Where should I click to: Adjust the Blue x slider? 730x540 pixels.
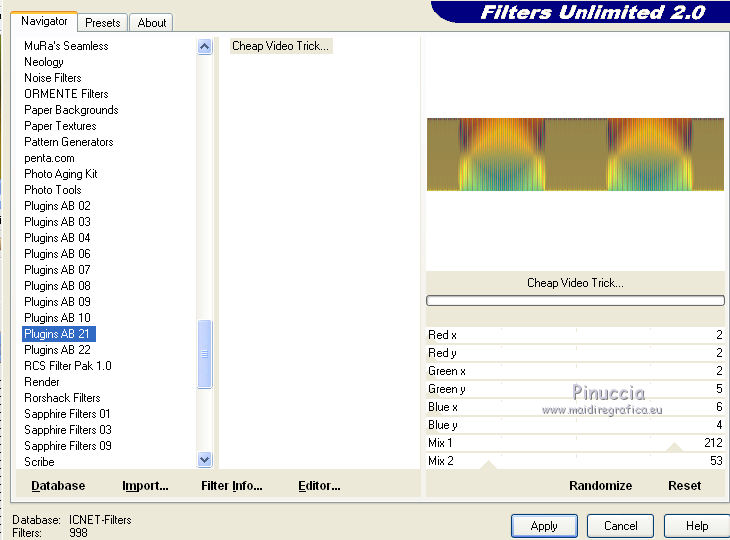click(x=575, y=407)
